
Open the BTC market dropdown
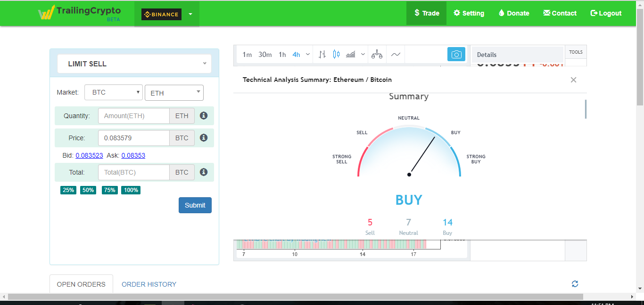coord(114,92)
